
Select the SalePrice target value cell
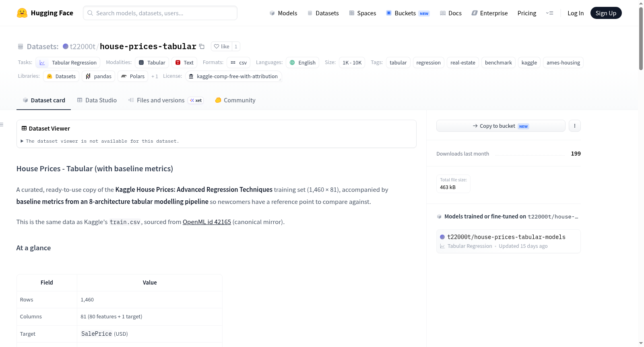(150, 334)
